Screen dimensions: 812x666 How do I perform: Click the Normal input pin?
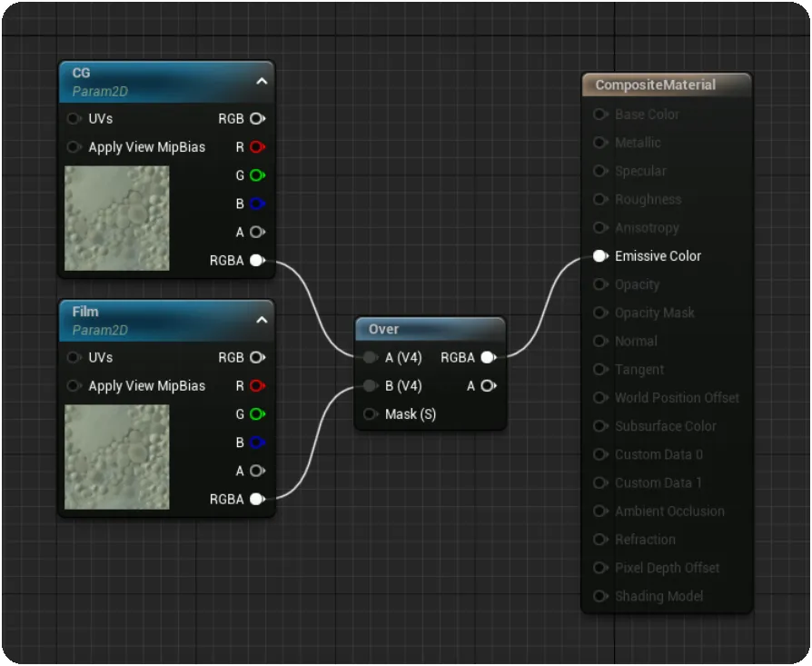pyautogui.click(x=600, y=342)
